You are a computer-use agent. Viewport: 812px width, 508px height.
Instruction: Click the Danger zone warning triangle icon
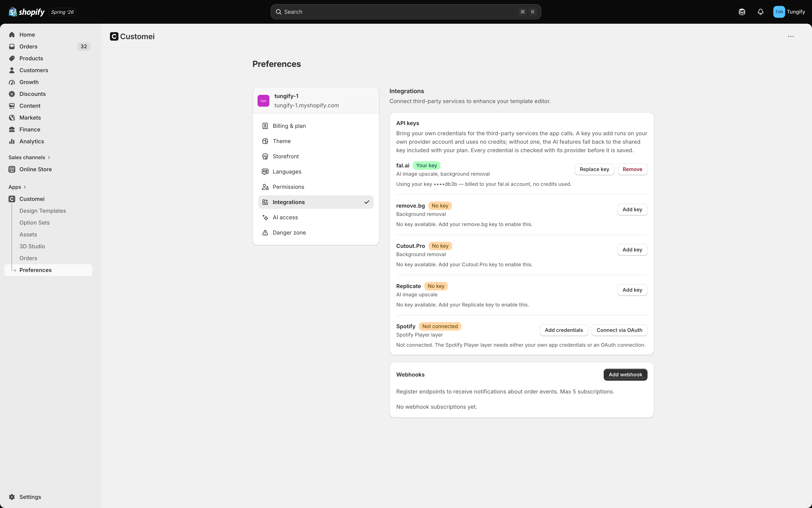point(265,232)
